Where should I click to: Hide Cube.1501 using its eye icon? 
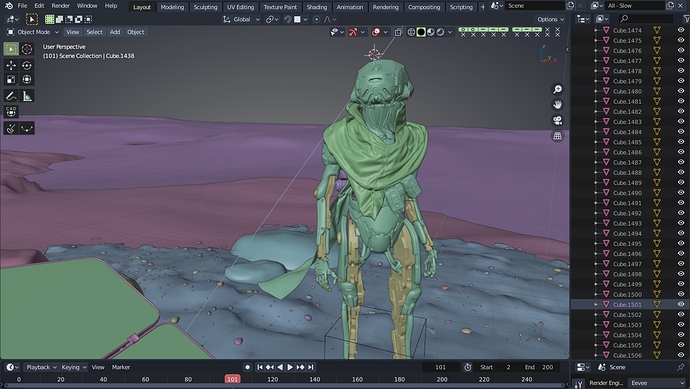[x=681, y=304]
